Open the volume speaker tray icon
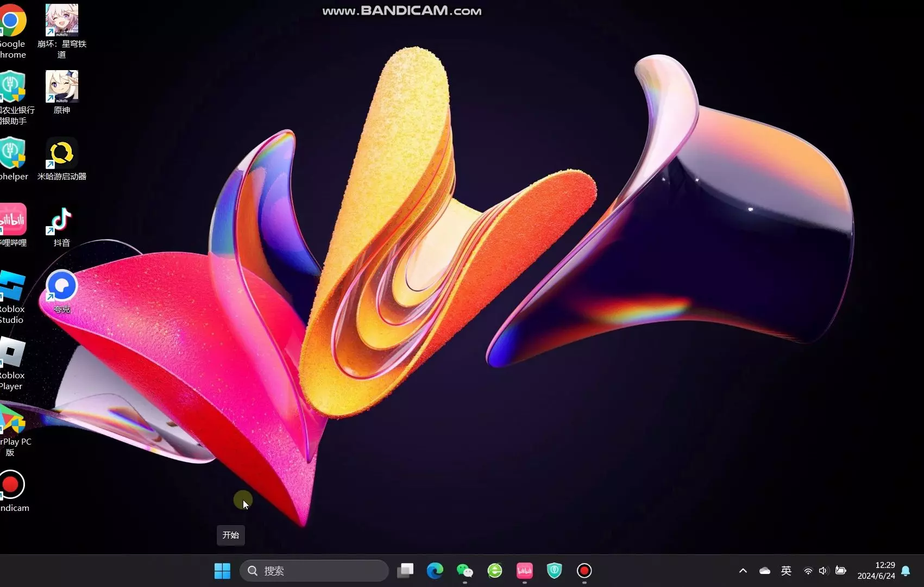This screenshot has width=924, height=587. [824, 571]
